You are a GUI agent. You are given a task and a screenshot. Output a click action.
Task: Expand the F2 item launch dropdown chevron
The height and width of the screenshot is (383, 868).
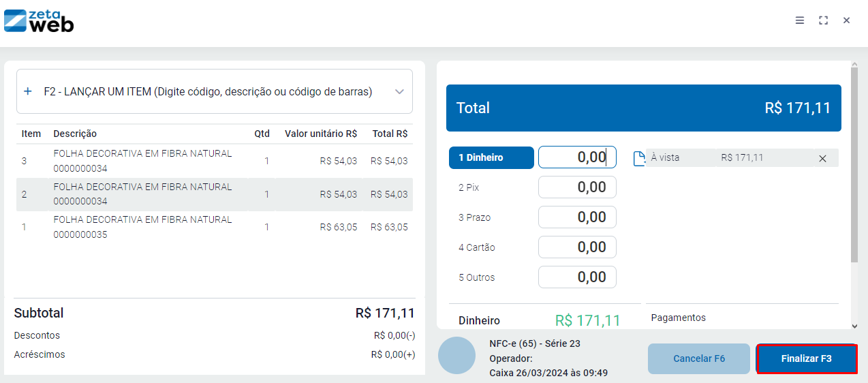(x=399, y=91)
